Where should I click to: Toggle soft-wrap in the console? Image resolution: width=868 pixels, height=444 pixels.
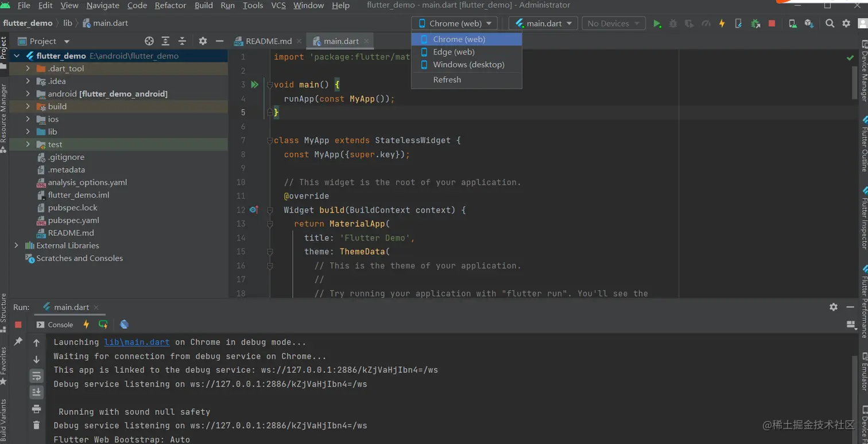(36, 376)
